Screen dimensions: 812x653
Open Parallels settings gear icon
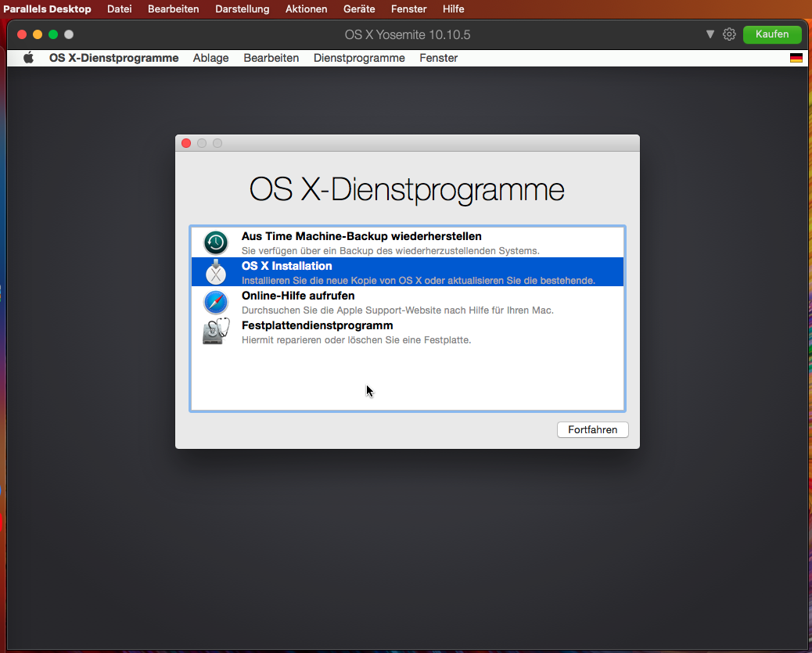tap(729, 34)
